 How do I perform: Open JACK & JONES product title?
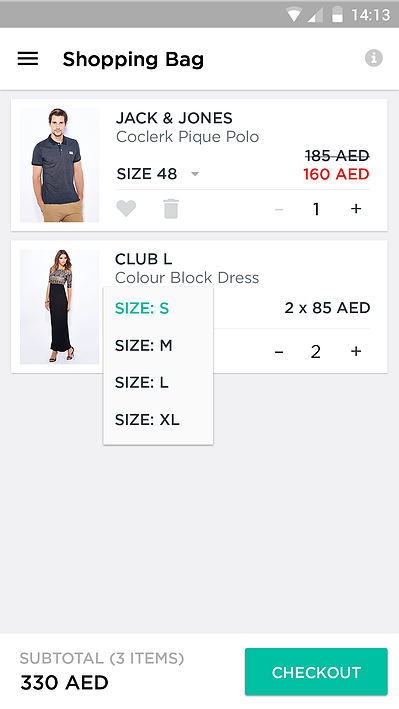[x=174, y=118]
